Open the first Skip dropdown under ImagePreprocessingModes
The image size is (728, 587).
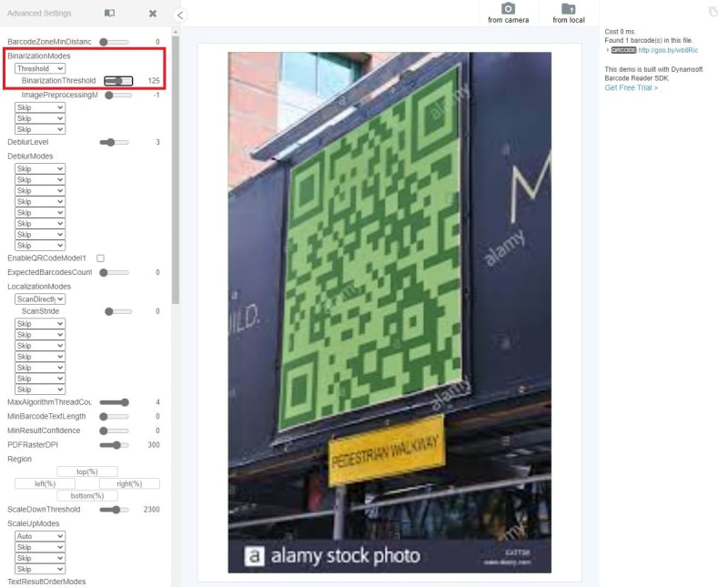click(x=40, y=107)
